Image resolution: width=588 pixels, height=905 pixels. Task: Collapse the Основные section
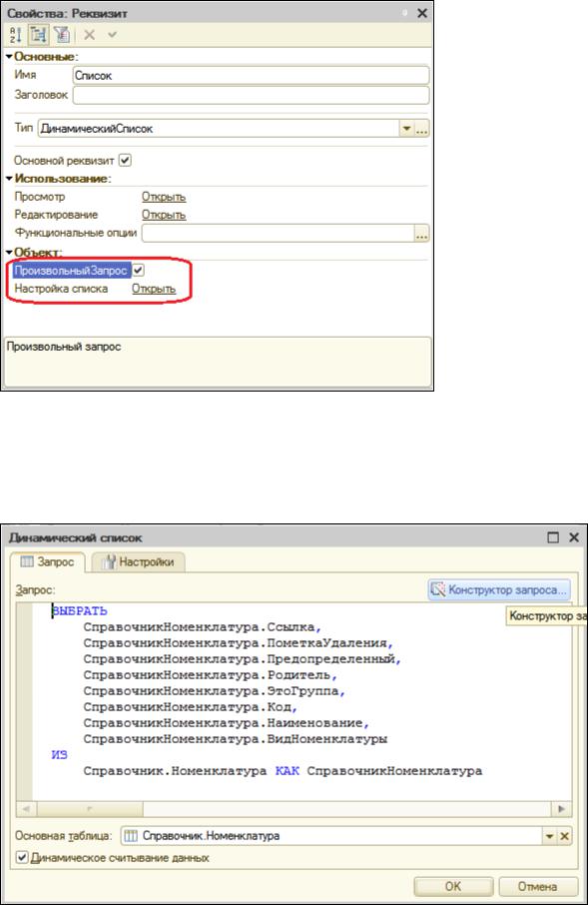[9, 57]
